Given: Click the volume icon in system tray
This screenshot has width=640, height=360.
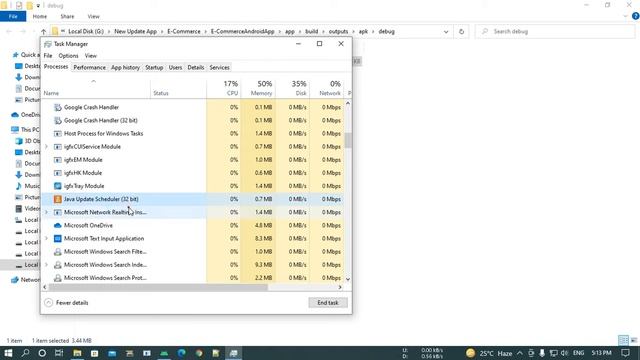Looking at the screenshot, I should coord(564,353).
